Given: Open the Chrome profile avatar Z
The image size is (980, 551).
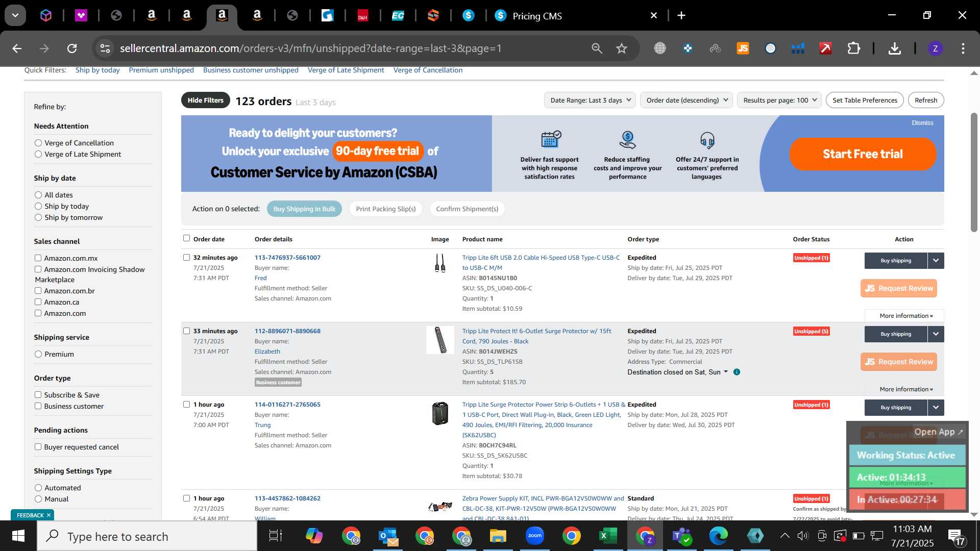Looking at the screenshot, I should pyautogui.click(x=935, y=48).
